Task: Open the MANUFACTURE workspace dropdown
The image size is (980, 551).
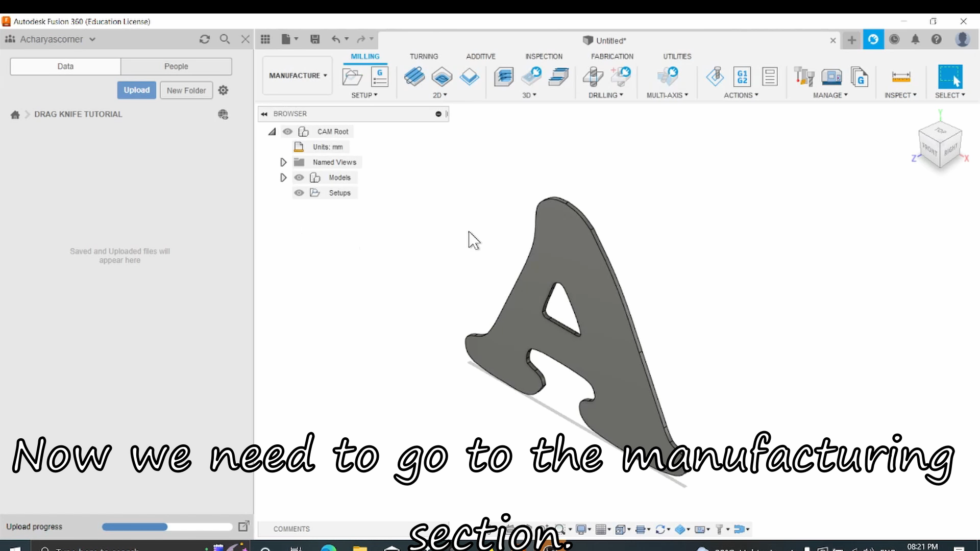Action: (x=297, y=75)
